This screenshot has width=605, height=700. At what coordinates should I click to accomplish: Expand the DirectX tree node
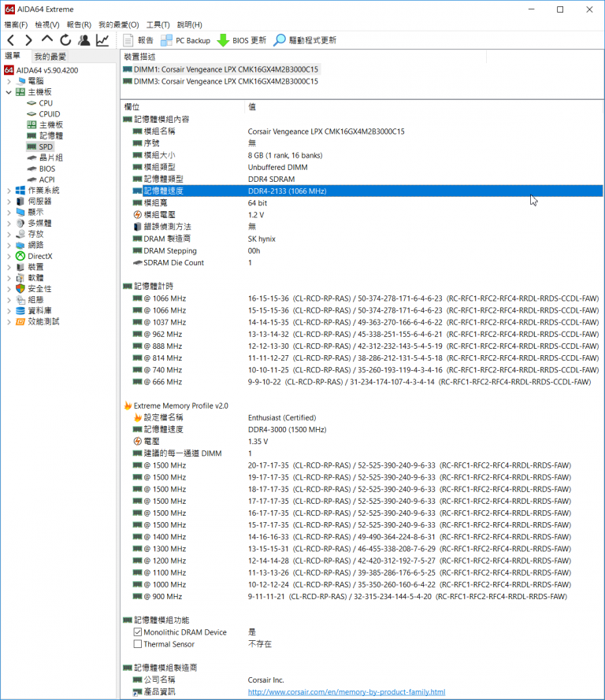[x=9, y=256]
